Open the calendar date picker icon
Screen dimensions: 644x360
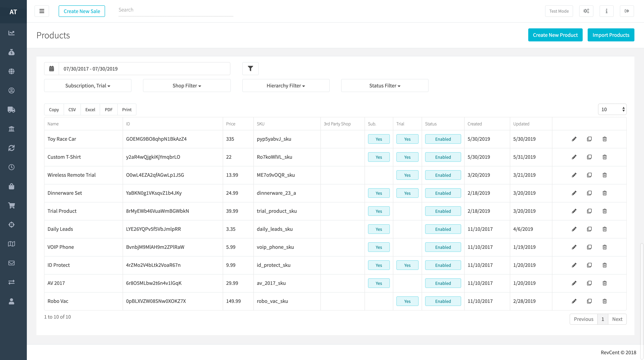coord(52,68)
